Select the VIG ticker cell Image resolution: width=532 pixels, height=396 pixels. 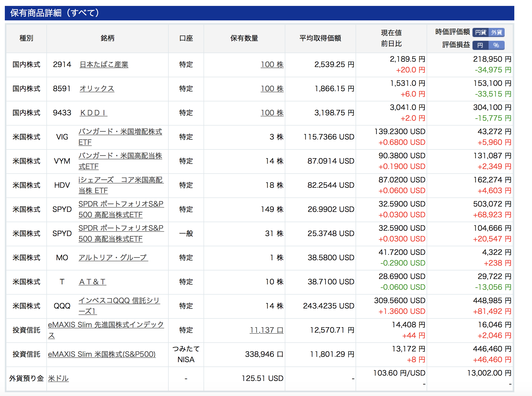click(x=62, y=137)
